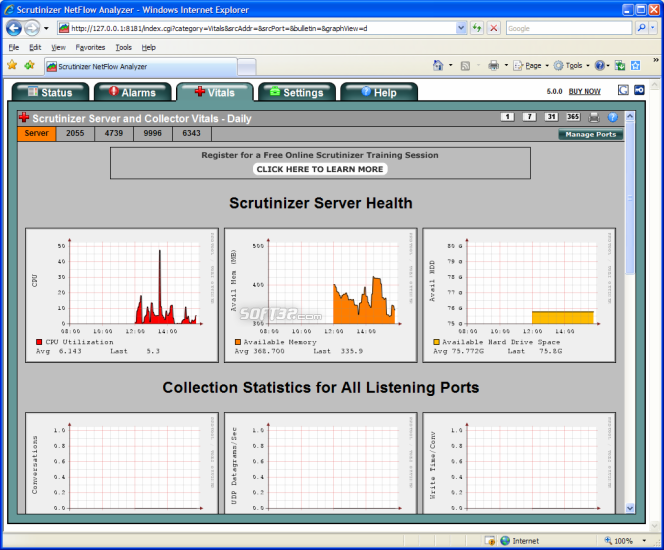Screen dimensions: 664x550
Task: Click the blue star add-on icon
Action: [636, 66]
